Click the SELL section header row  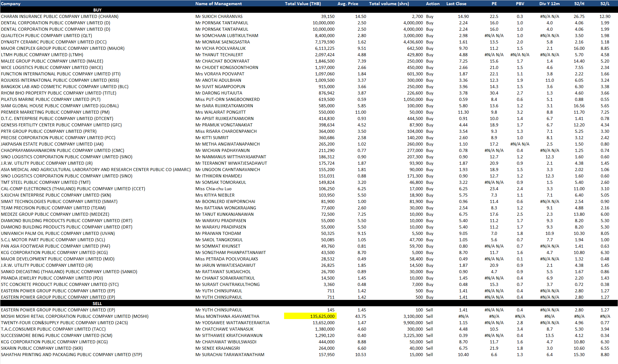97,304
